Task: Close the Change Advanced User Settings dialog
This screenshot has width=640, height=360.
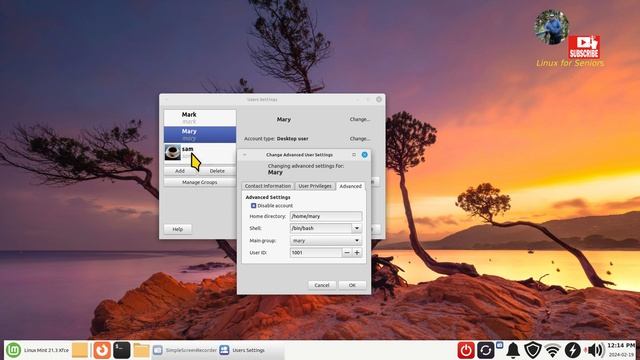Action: (364, 155)
